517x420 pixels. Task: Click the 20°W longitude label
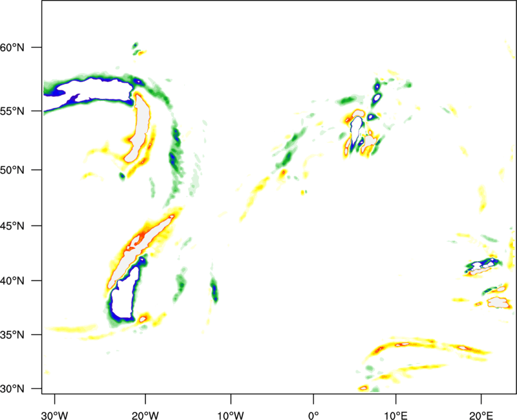(x=145, y=415)
